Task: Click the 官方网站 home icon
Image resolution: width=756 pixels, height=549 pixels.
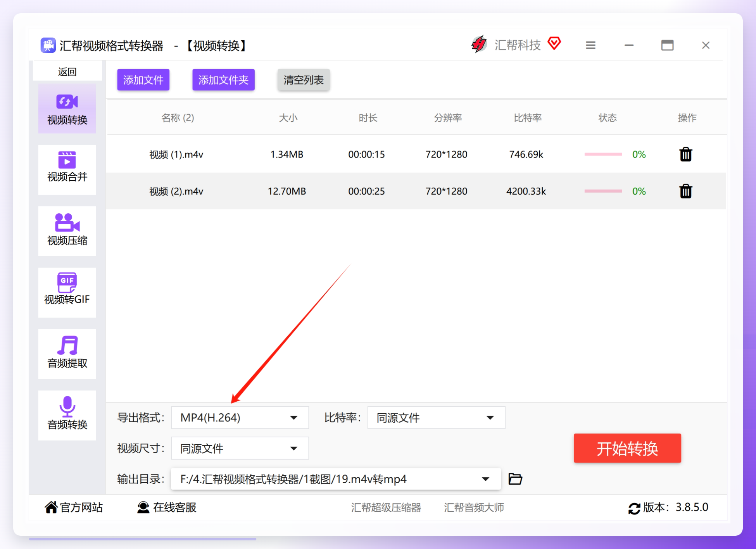Action: click(x=51, y=507)
